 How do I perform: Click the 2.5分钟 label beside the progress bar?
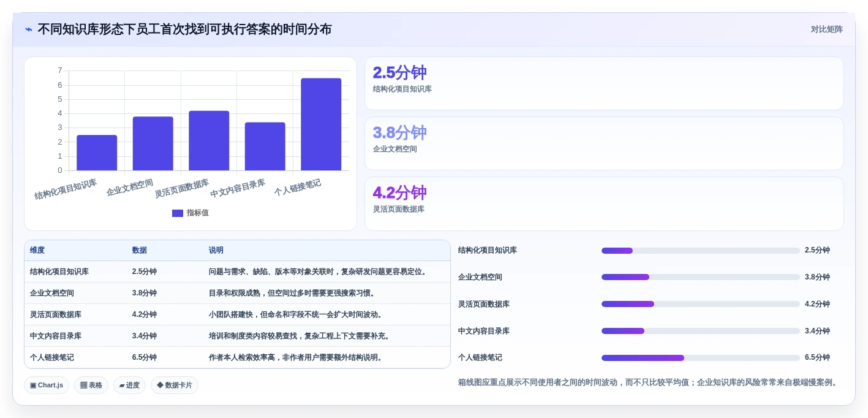coord(817,250)
